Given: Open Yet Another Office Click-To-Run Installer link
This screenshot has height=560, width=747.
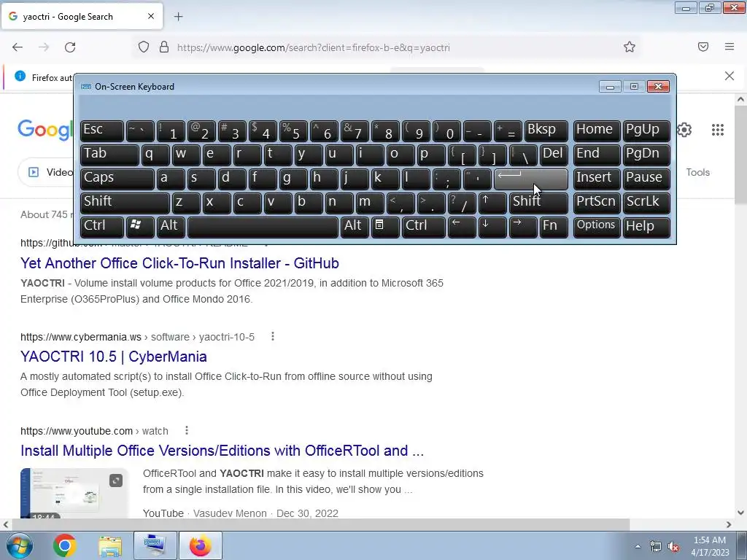Looking at the screenshot, I should click(x=179, y=263).
